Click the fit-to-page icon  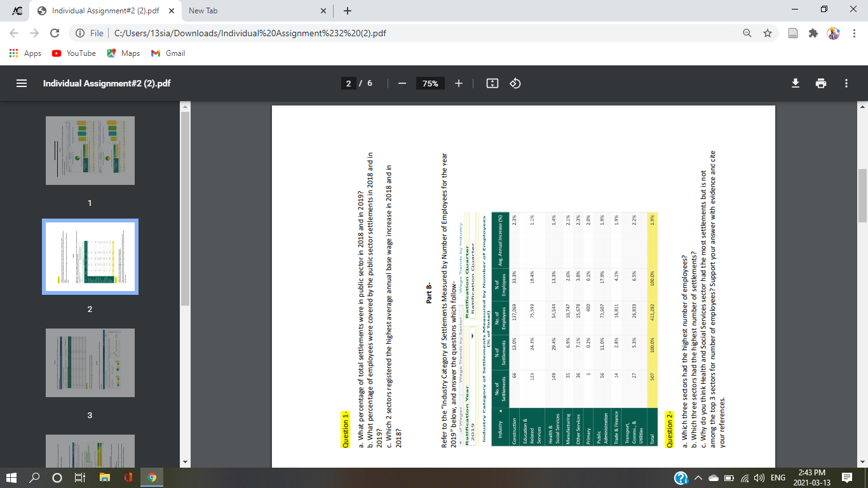pyautogui.click(x=492, y=83)
